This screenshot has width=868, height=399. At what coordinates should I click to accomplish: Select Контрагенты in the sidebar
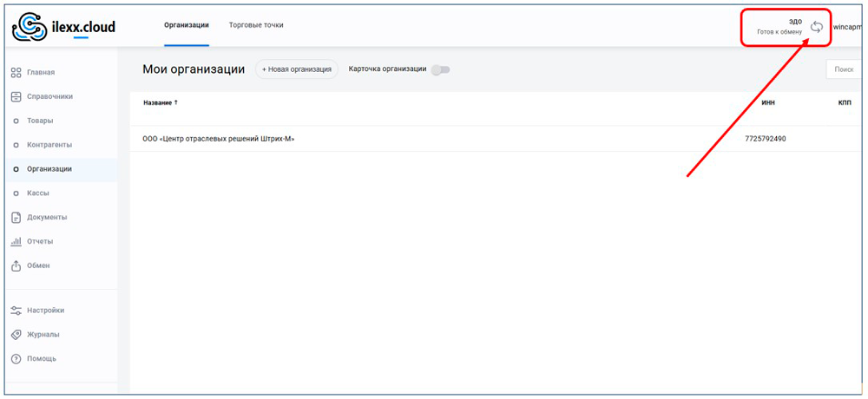coord(49,145)
